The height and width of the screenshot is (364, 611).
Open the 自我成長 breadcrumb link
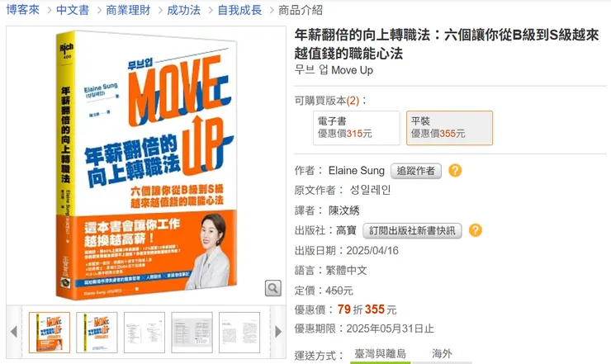coord(239,10)
